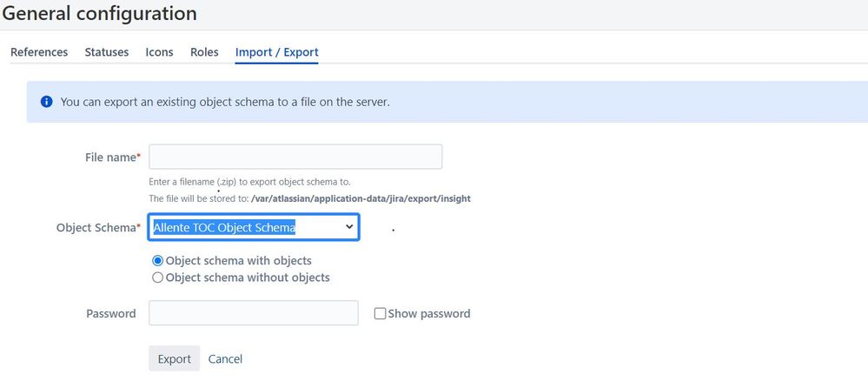Select Allente TOC Object Schema combo box

(x=254, y=227)
